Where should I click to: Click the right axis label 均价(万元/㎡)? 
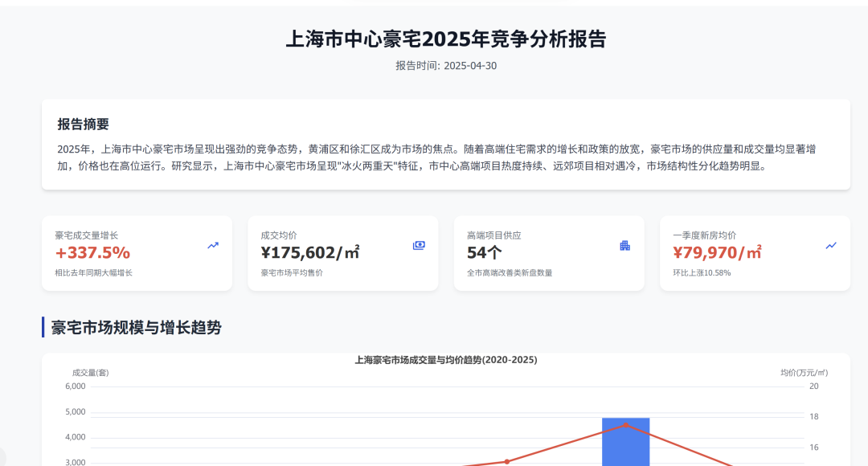click(x=804, y=373)
